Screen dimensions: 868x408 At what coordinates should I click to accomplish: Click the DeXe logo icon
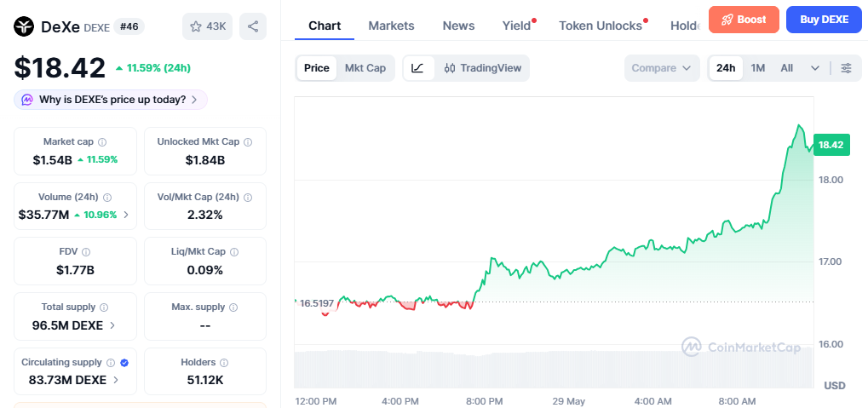(x=25, y=26)
